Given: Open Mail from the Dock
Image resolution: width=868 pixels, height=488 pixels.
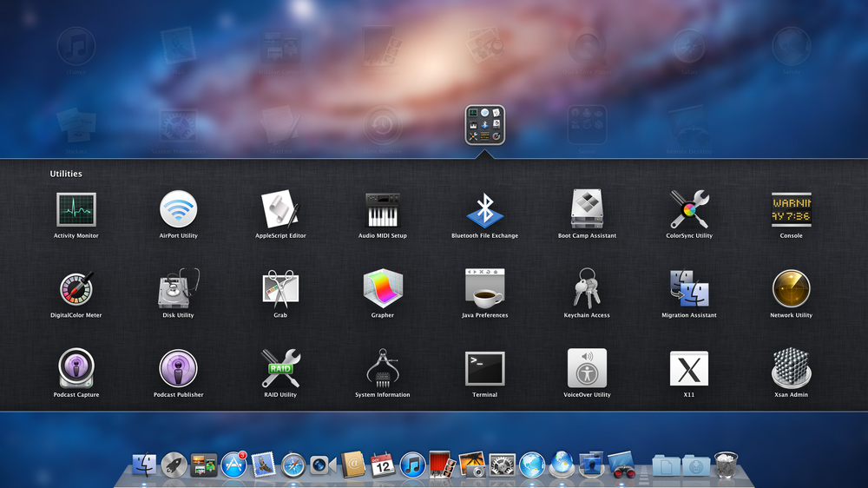Looking at the screenshot, I should pyautogui.click(x=264, y=465).
